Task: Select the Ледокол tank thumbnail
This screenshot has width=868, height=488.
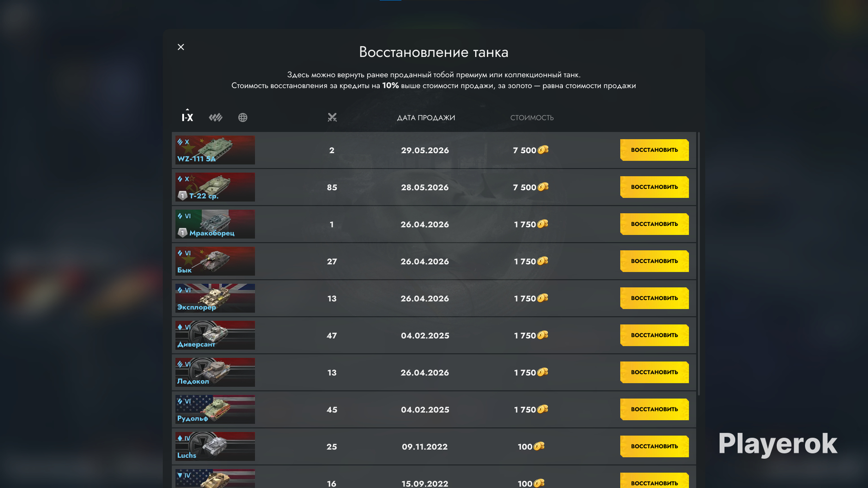Action: (x=215, y=372)
